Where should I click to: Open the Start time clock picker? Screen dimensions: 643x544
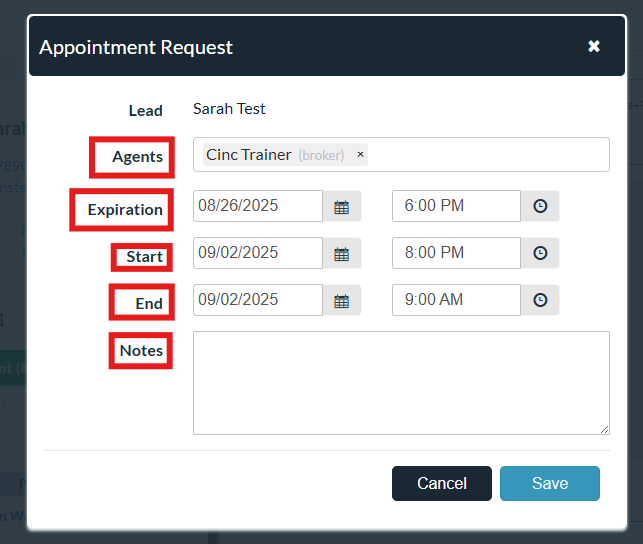point(540,253)
